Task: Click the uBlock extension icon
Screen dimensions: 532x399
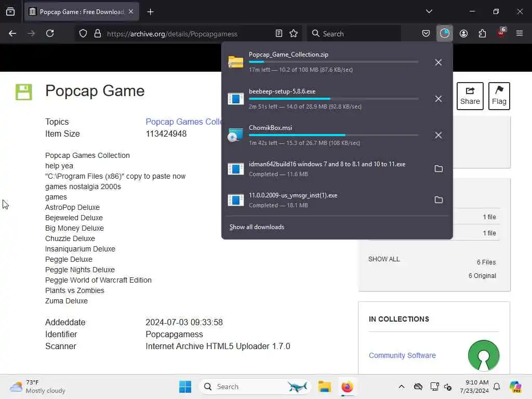Action: coord(501,33)
